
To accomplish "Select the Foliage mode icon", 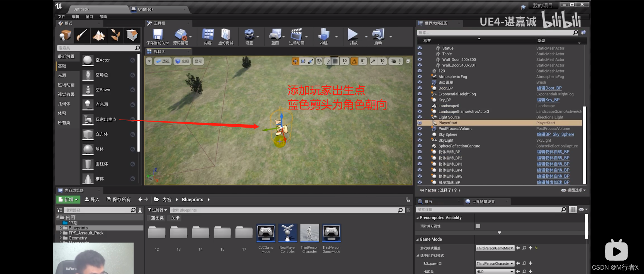I will pyautogui.click(x=115, y=35).
